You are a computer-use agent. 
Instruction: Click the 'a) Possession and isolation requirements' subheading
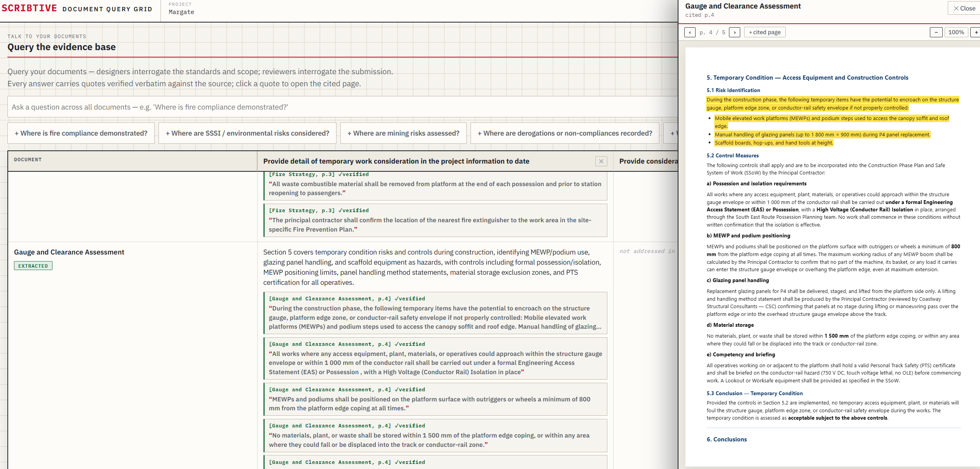point(756,183)
